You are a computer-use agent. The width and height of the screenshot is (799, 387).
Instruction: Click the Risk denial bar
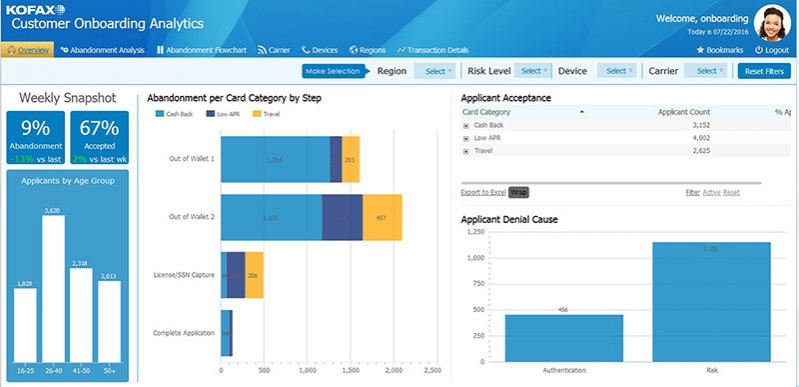click(x=711, y=302)
